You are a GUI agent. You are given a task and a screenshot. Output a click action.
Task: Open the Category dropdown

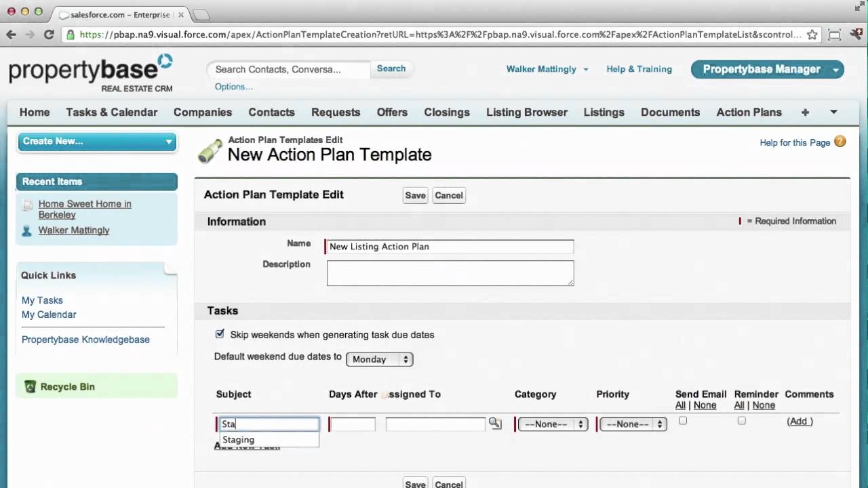coord(553,424)
